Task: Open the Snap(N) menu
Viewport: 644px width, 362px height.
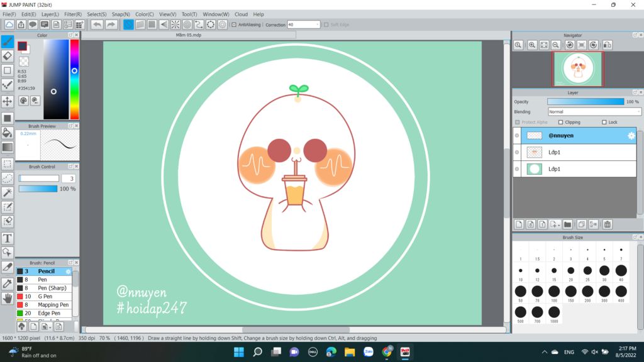Action: coord(121,14)
